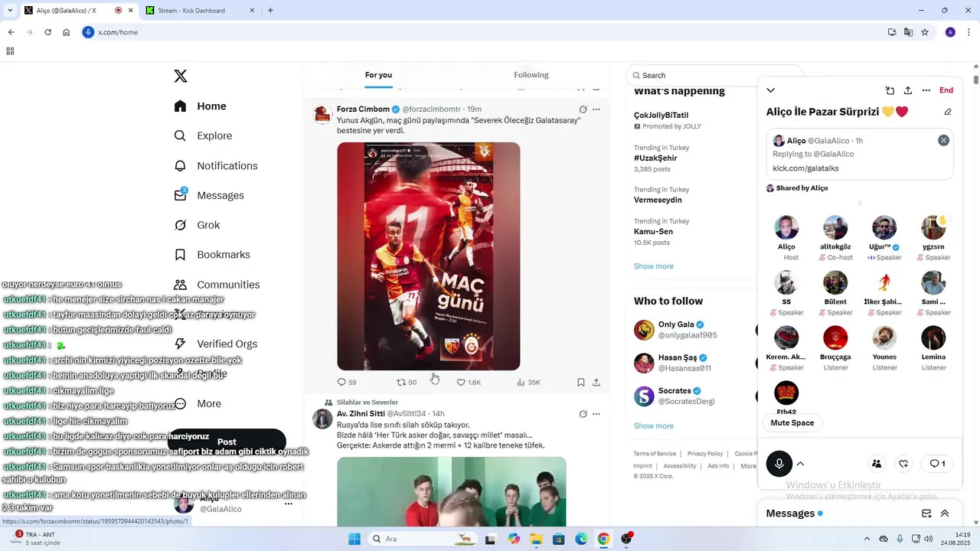980x551 pixels.
Task: Open Chrome from the taskbar
Action: click(x=603, y=539)
